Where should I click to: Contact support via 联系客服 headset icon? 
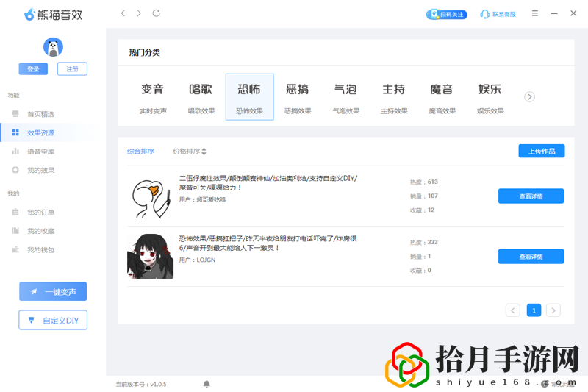click(498, 14)
